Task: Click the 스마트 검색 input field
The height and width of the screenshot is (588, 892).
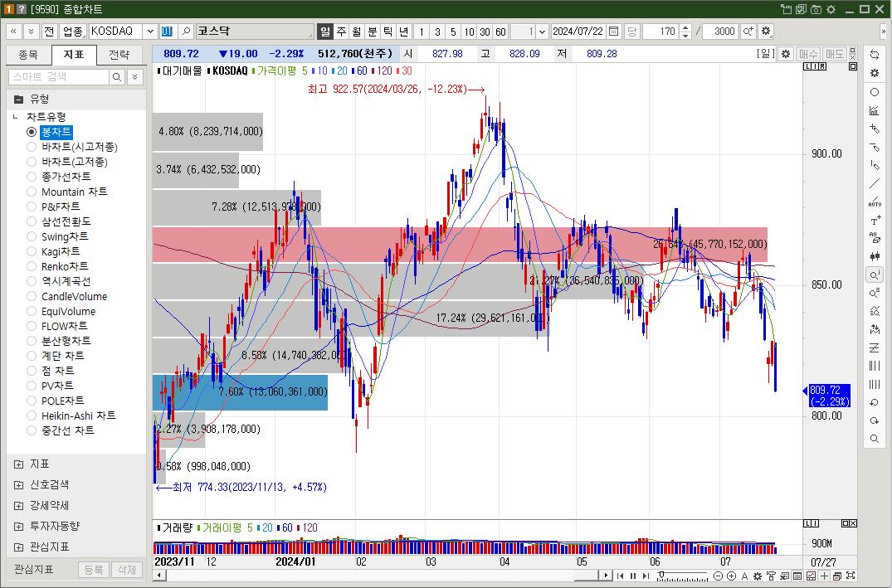Action: click(59, 77)
